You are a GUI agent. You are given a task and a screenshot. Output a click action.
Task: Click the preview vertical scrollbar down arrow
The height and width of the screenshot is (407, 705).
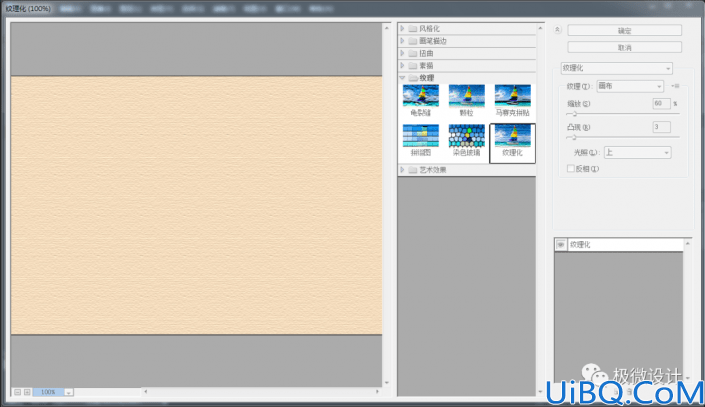point(387,383)
